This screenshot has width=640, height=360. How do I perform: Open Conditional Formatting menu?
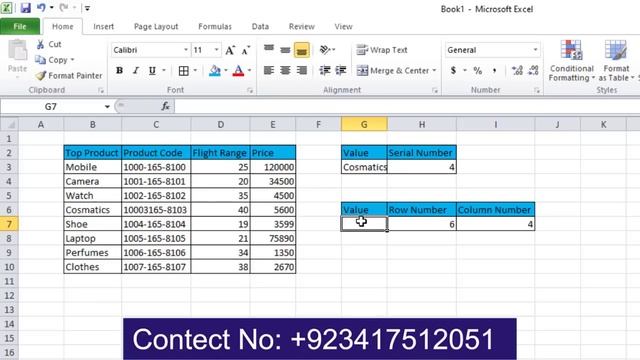coord(571,61)
